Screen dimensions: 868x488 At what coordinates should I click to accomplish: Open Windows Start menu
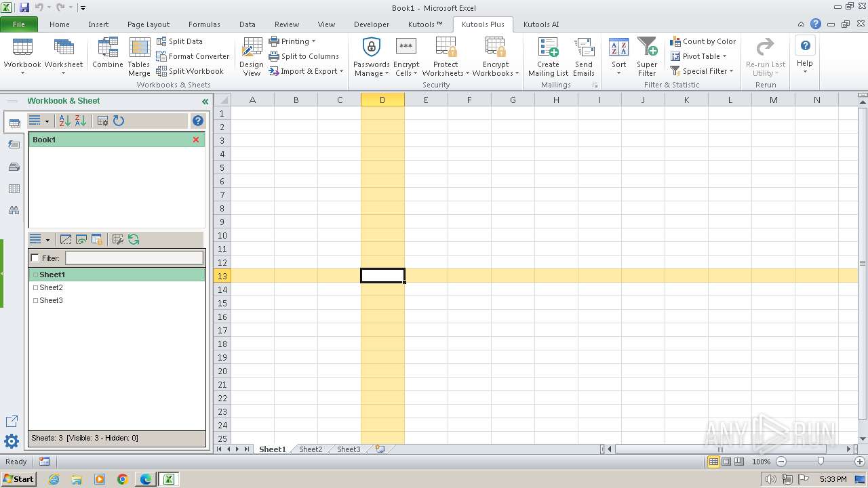pos(19,479)
